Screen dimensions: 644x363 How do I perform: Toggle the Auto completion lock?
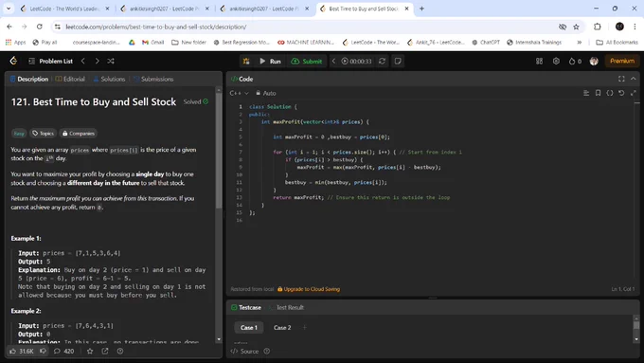click(266, 93)
